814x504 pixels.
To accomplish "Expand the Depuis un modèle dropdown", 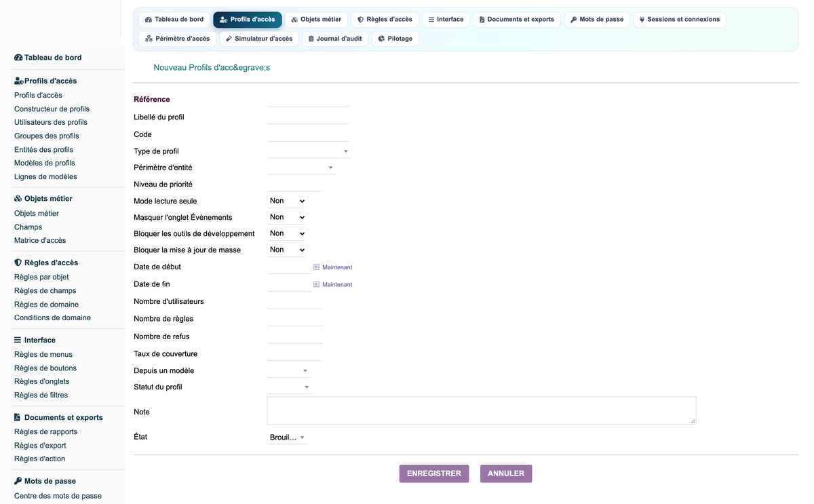I will pos(289,371).
